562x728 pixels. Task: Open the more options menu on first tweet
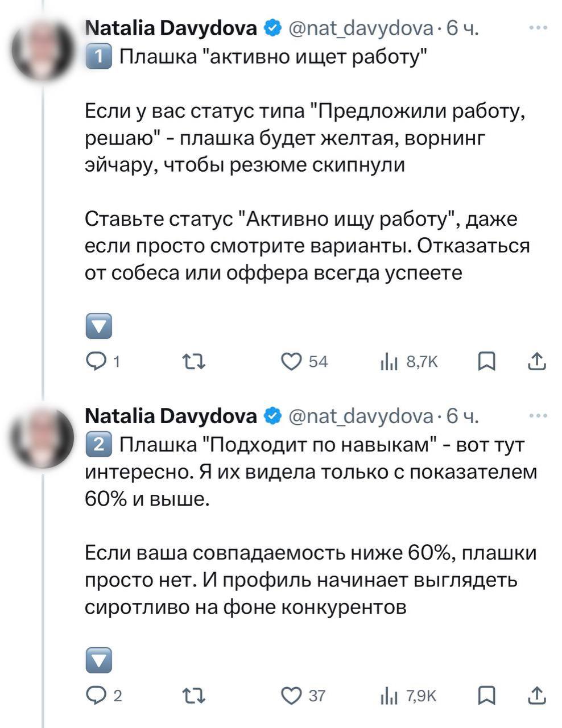click(x=538, y=27)
